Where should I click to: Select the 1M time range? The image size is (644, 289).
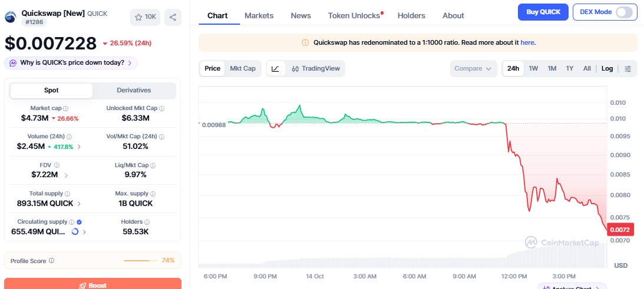[552, 68]
